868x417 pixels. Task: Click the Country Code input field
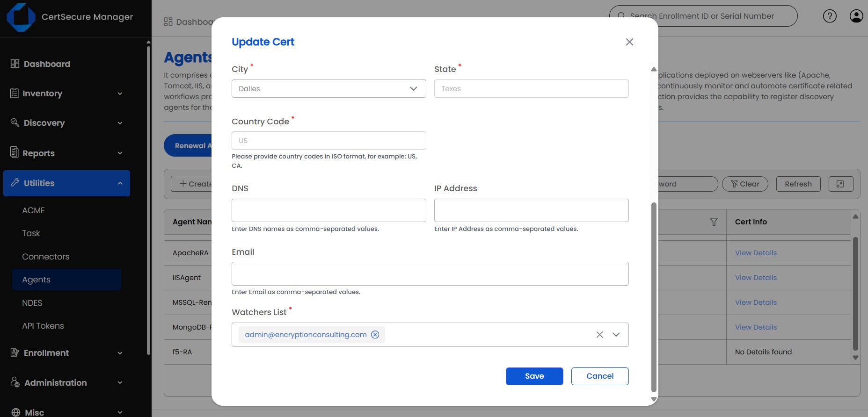coord(328,141)
